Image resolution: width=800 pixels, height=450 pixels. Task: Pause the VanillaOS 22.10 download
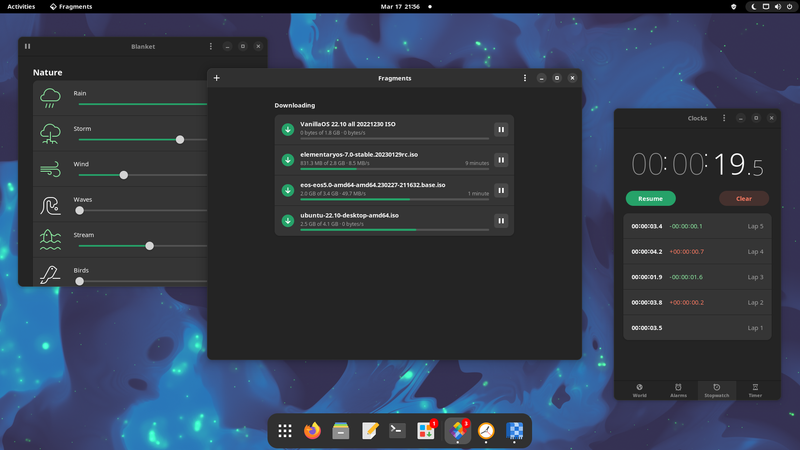[x=501, y=130]
